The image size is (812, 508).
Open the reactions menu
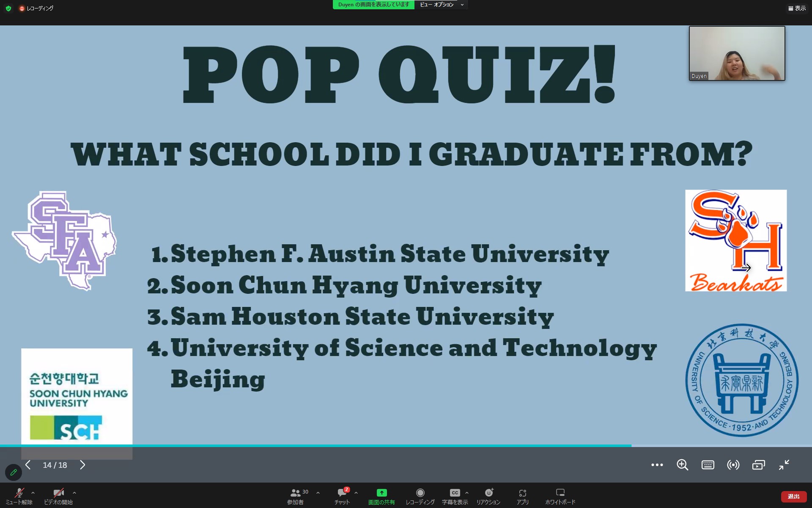488,496
